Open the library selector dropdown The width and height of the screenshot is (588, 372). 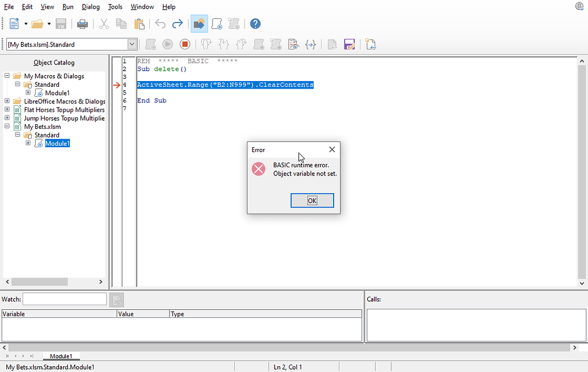(x=131, y=44)
